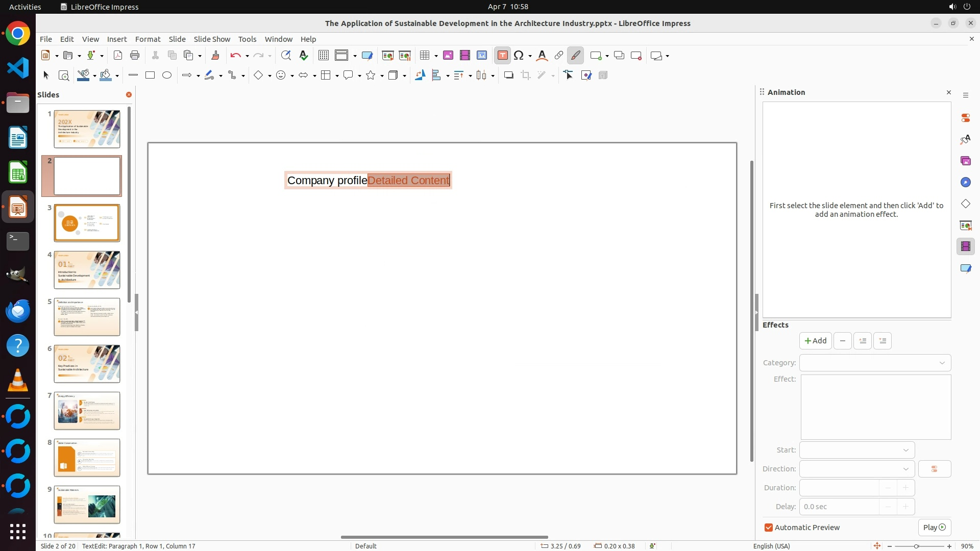The image size is (980, 551).
Task: Uncheck the Automatic Preview checkbox
Action: [769, 528]
